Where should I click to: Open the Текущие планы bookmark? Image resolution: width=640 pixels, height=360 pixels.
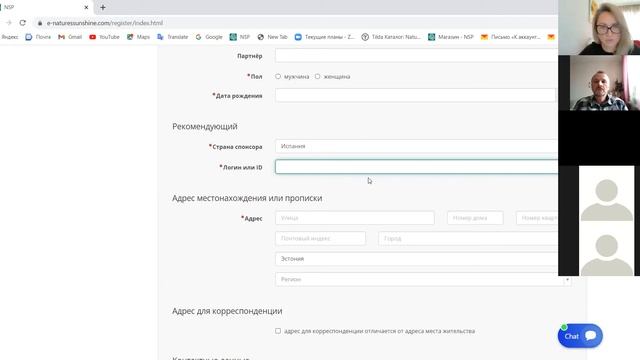coord(324,37)
